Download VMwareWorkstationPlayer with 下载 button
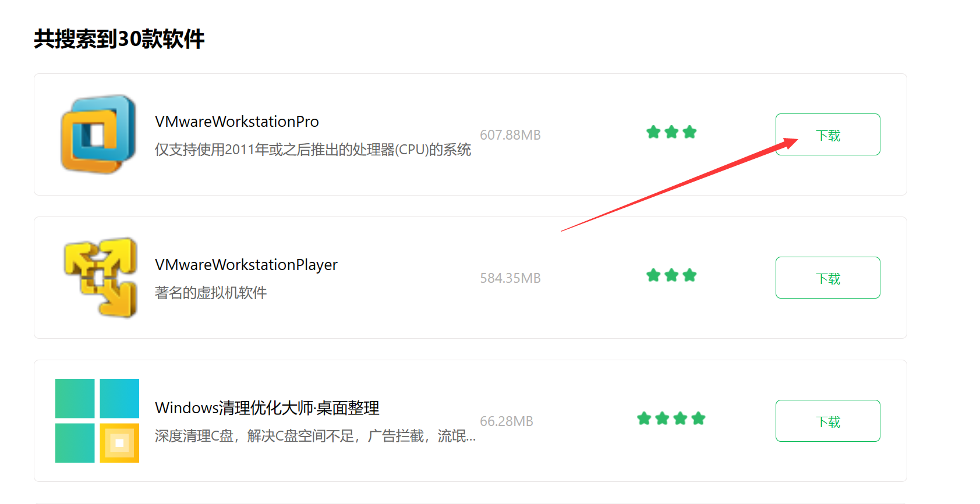Screen dimensions: 980x504 point(827,278)
